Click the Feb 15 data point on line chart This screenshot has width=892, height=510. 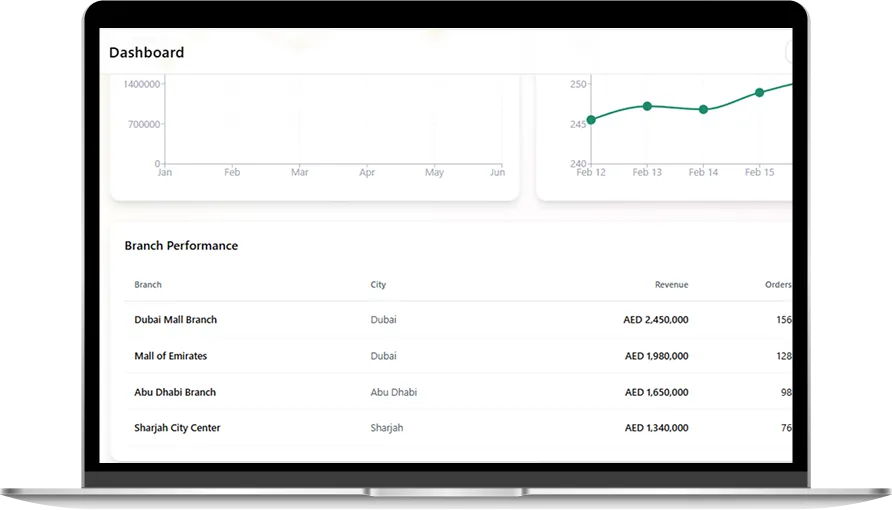pos(759,92)
